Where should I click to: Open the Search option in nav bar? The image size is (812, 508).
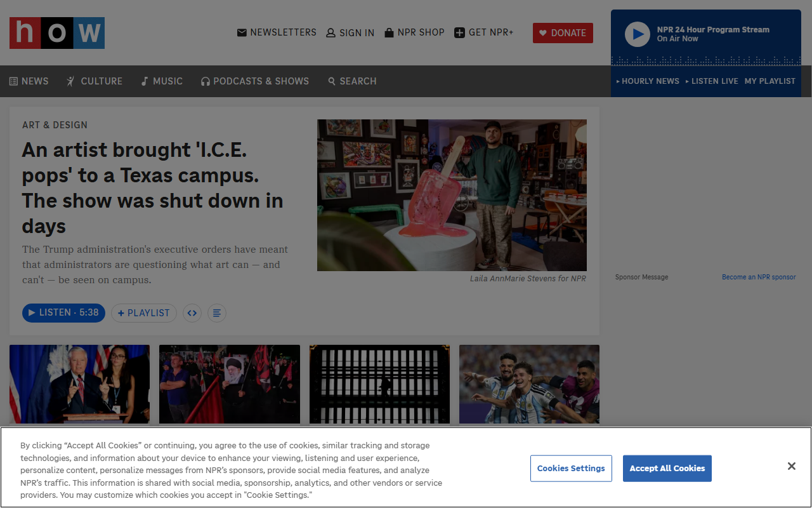(352, 81)
